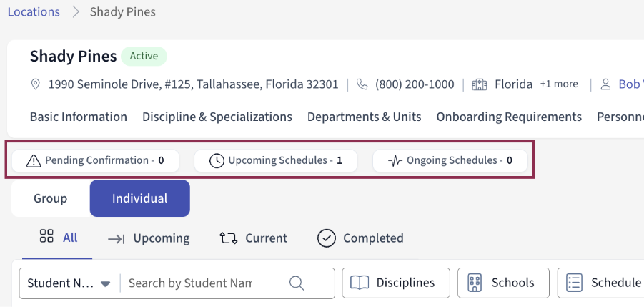Go to the Locations breadcrumb link
Viewport: 644px width, 307px height.
[x=34, y=12]
